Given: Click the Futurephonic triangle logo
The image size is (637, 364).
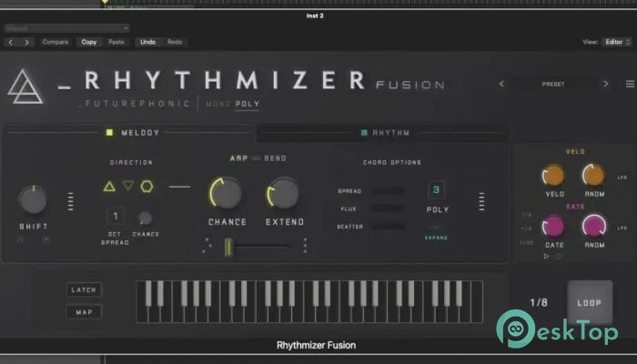Looking at the screenshot, I should click(29, 87).
